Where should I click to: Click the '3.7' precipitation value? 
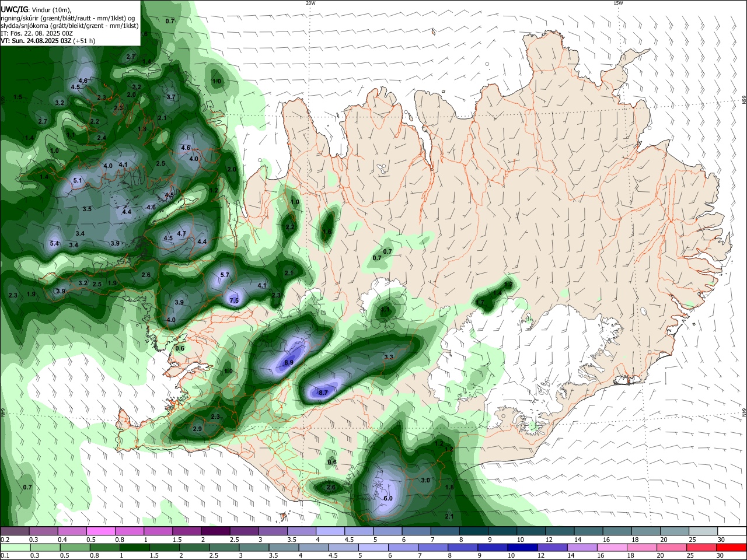(x=171, y=97)
